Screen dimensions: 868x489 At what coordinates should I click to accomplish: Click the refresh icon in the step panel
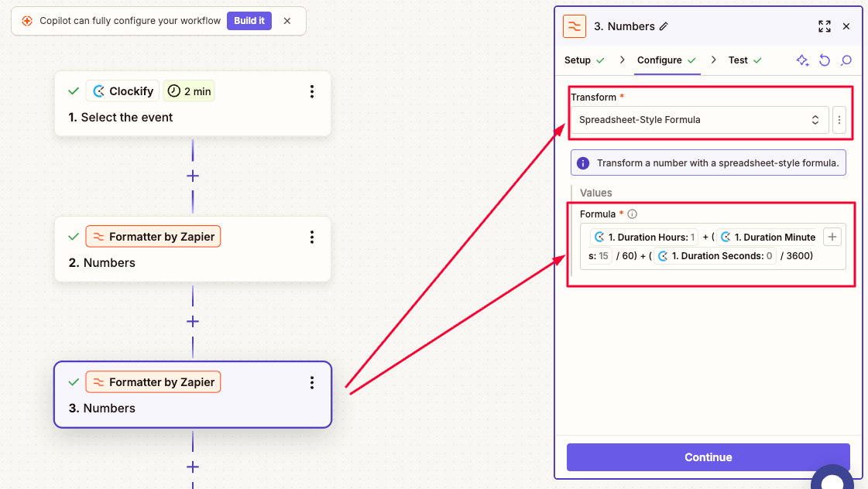tap(824, 60)
